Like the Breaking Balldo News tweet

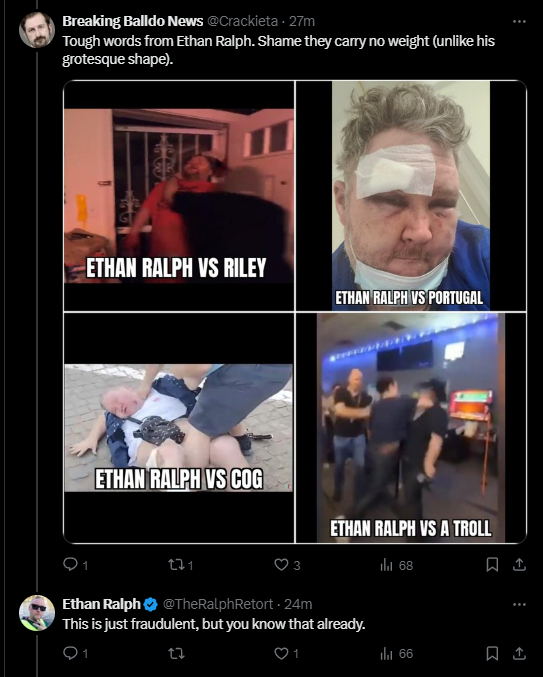(287, 565)
